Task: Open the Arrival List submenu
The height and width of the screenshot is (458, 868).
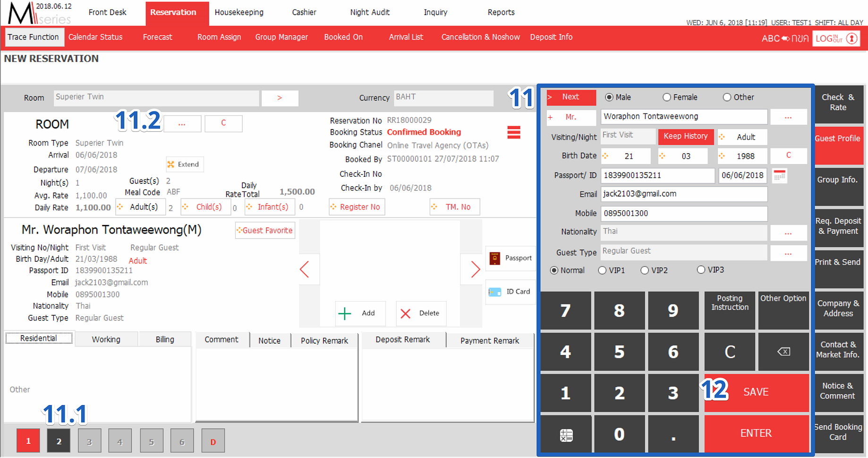Action: click(406, 37)
